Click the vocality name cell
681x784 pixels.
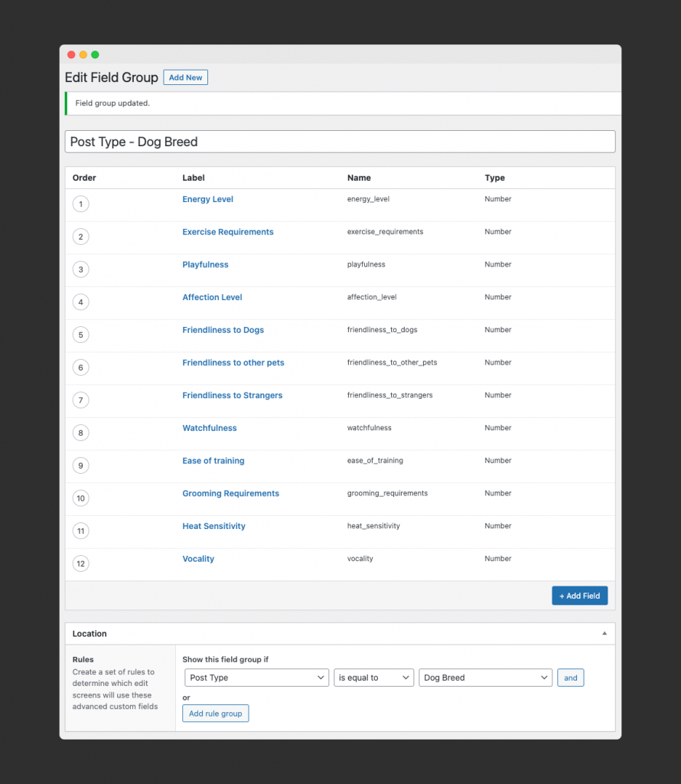point(360,558)
